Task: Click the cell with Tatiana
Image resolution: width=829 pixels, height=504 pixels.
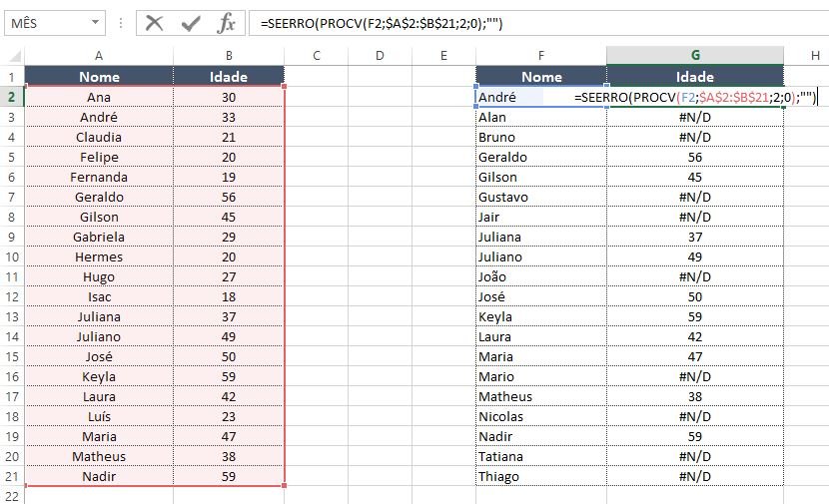Action: pos(541,456)
